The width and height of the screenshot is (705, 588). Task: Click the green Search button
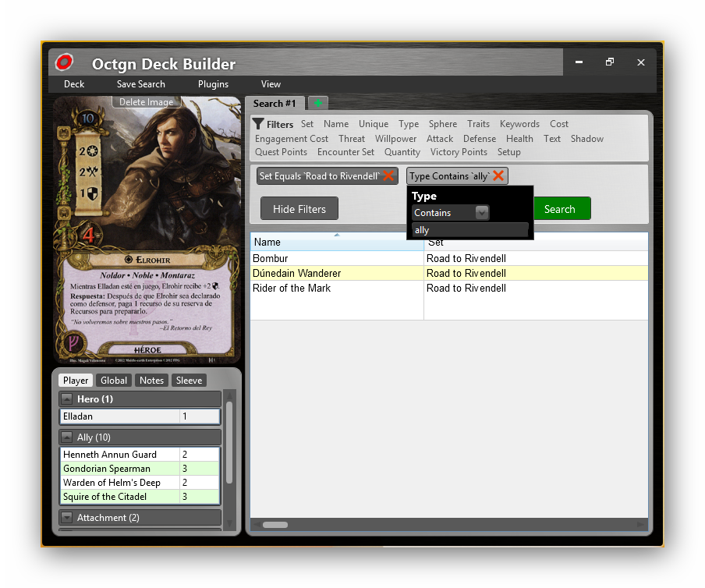coord(562,208)
